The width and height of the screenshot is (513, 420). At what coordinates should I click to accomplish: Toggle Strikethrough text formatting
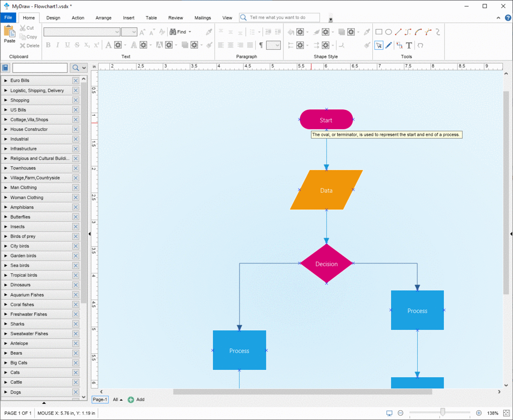(77, 45)
